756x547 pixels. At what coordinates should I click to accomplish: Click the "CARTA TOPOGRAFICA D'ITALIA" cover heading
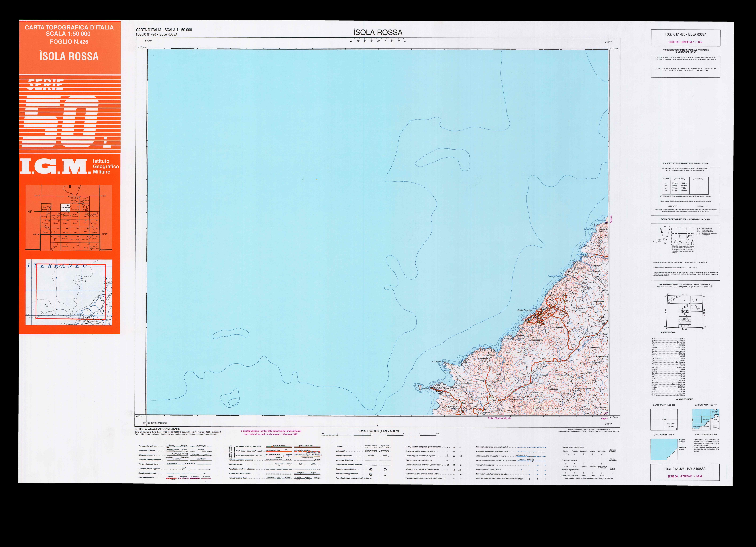(69, 27)
